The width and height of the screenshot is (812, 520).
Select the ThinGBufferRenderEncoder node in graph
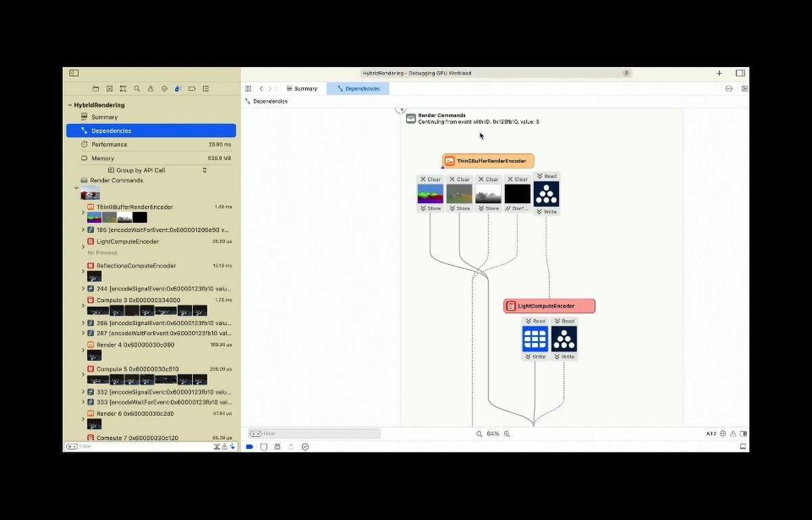pos(489,161)
